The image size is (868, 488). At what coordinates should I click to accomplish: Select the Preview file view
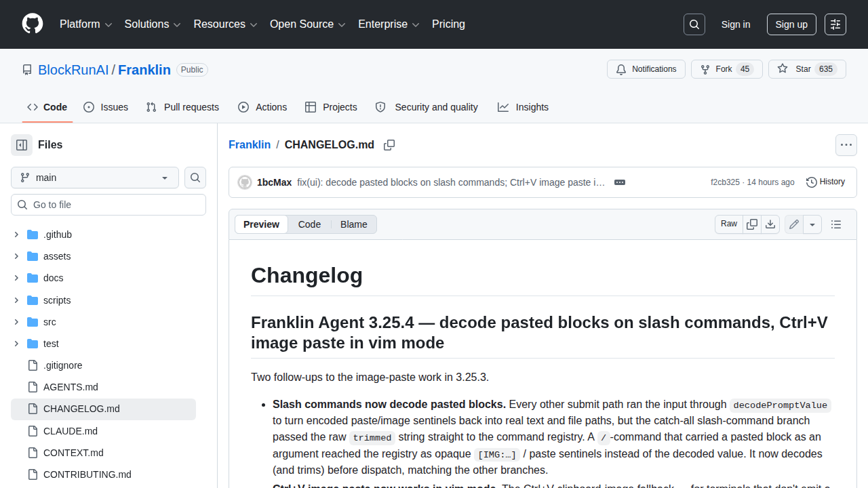tap(261, 224)
